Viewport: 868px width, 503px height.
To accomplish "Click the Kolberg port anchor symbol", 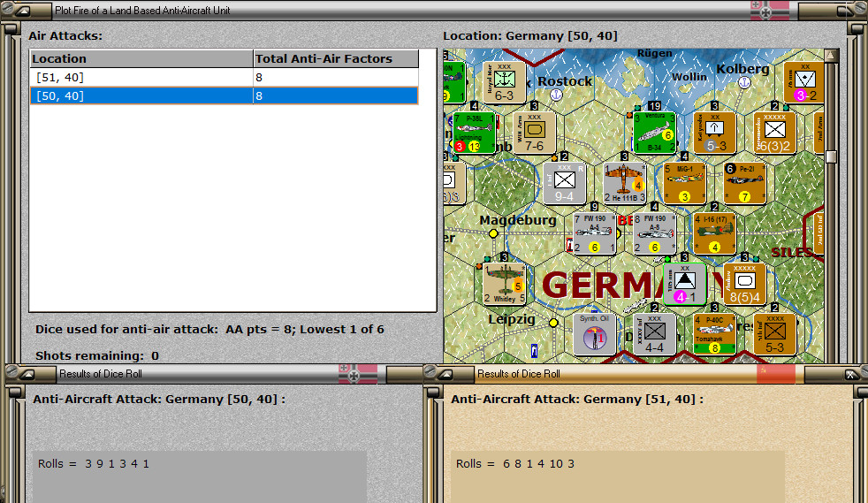I will pos(745,82).
